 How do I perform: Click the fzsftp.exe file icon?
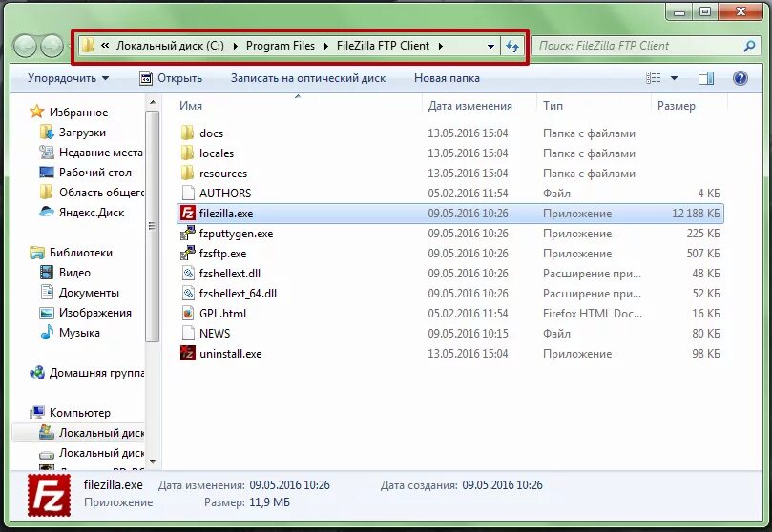pos(188,254)
